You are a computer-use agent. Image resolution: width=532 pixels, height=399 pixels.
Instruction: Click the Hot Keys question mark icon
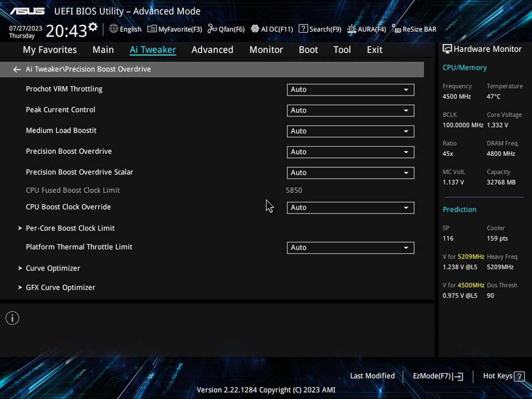(519, 376)
